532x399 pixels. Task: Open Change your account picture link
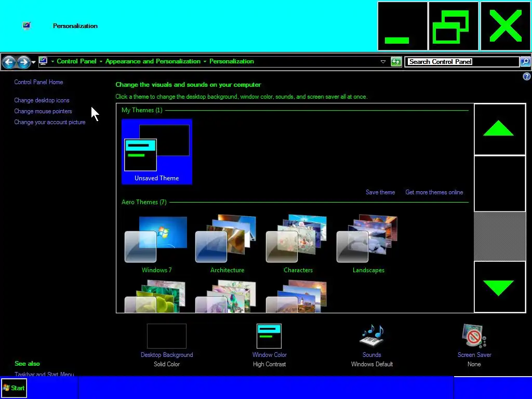(x=50, y=122)
